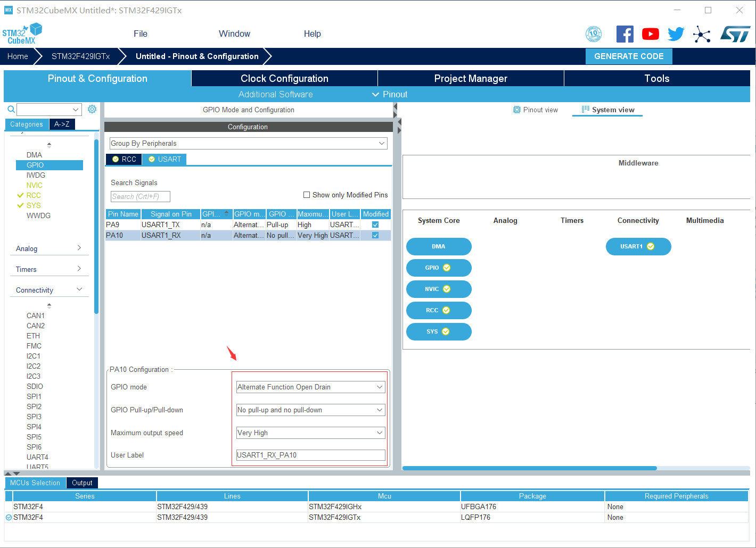Open the categories settings gear icon
Viewport: 756px width, 548px height.
click(92, 109)
